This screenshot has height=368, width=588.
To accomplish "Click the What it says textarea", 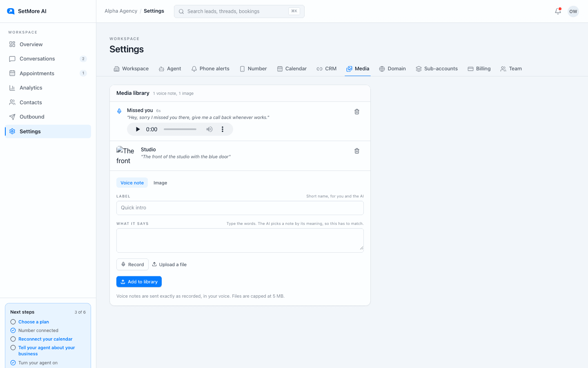I will 240,240.
